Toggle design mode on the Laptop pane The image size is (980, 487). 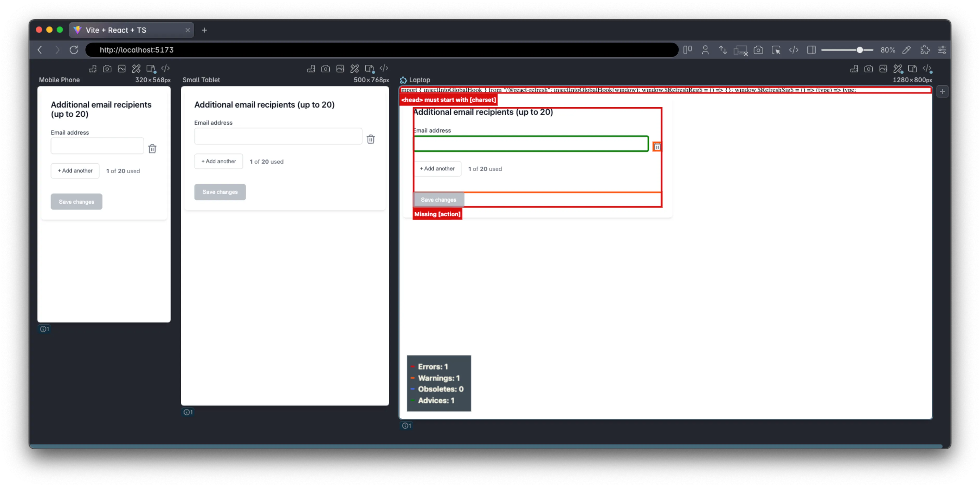click(898, 68)
